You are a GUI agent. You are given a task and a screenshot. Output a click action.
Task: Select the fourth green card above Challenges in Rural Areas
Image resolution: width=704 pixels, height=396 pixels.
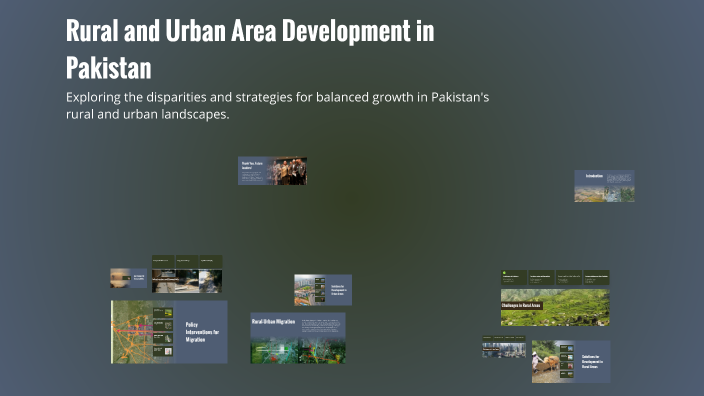(596, 277)
